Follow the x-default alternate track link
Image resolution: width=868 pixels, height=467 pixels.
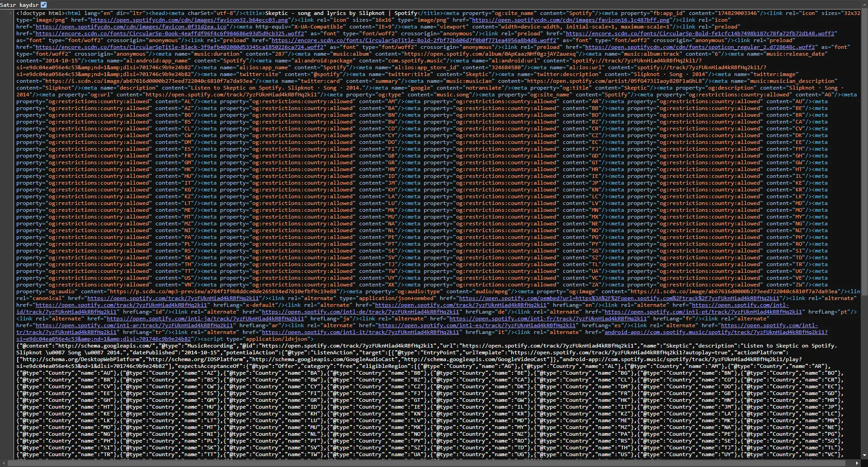pyautogui.click(x=121, y=305)
